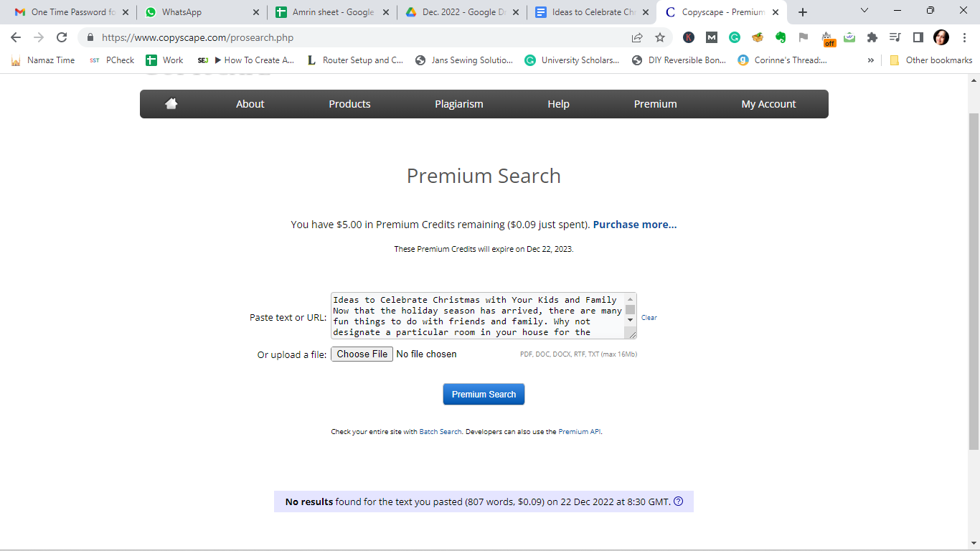Screen dimensions: 980x551
Task: Open the Products menu item
Action: point(349,104)
